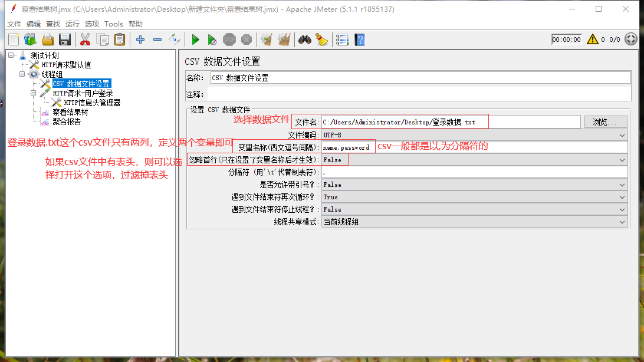644x362 pixels.
Task: Select HTTP请求-用户登录 in the tree
Action: click(x=83, y=93)
